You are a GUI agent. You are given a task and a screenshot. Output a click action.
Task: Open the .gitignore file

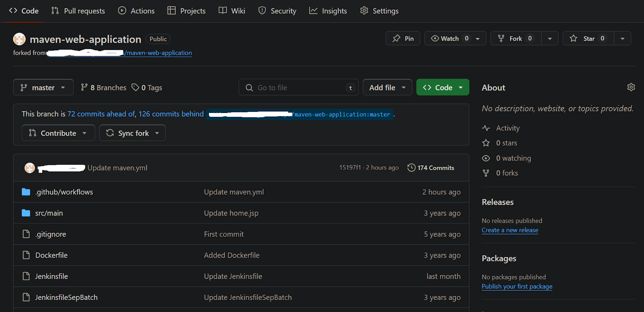(51, 234)
